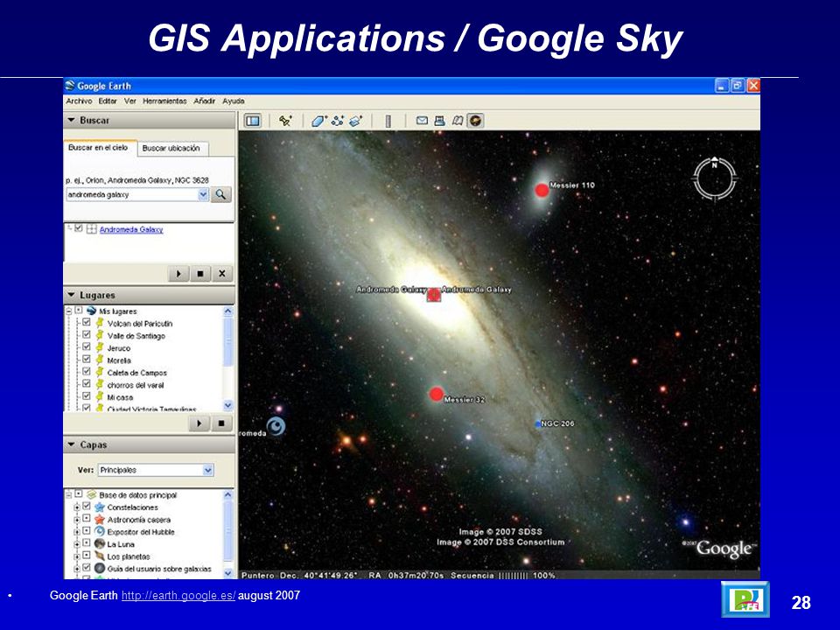This screenshot has height=630, width=840.
Task: Clear search results with X button
Action: (x=221, y=274)
